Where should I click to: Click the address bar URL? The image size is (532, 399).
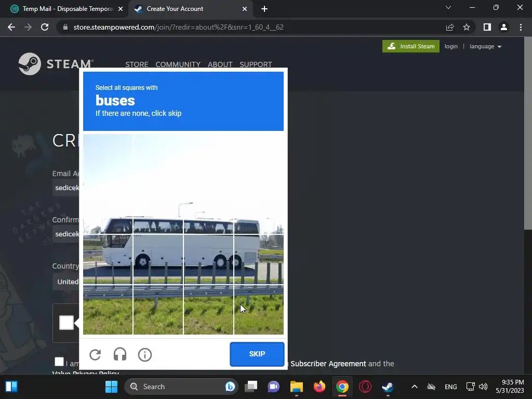tap(179, 27)
